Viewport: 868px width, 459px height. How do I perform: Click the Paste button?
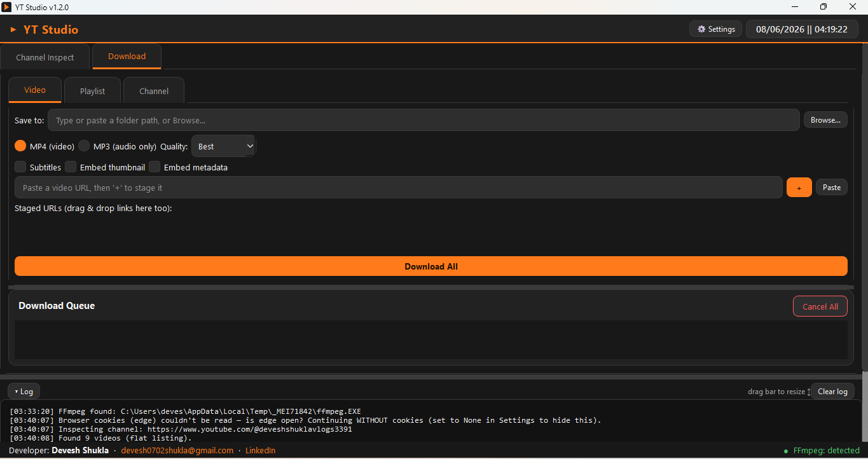832,188
